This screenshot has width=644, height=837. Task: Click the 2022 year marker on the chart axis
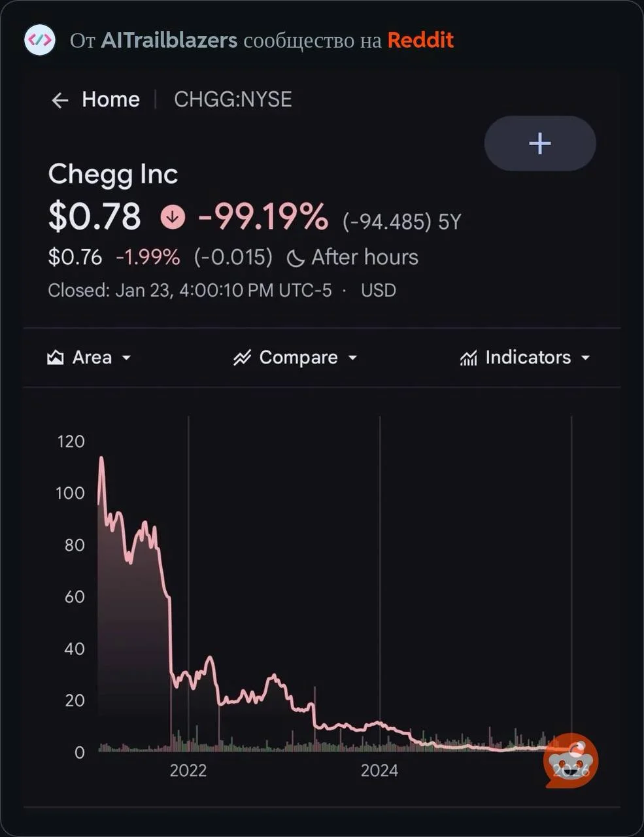tap(188, 770)
